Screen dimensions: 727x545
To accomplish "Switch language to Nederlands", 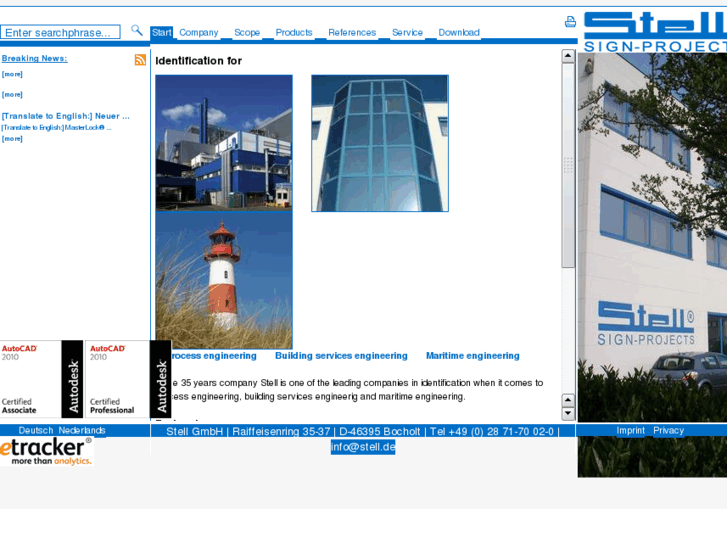I will pos(82,430).
